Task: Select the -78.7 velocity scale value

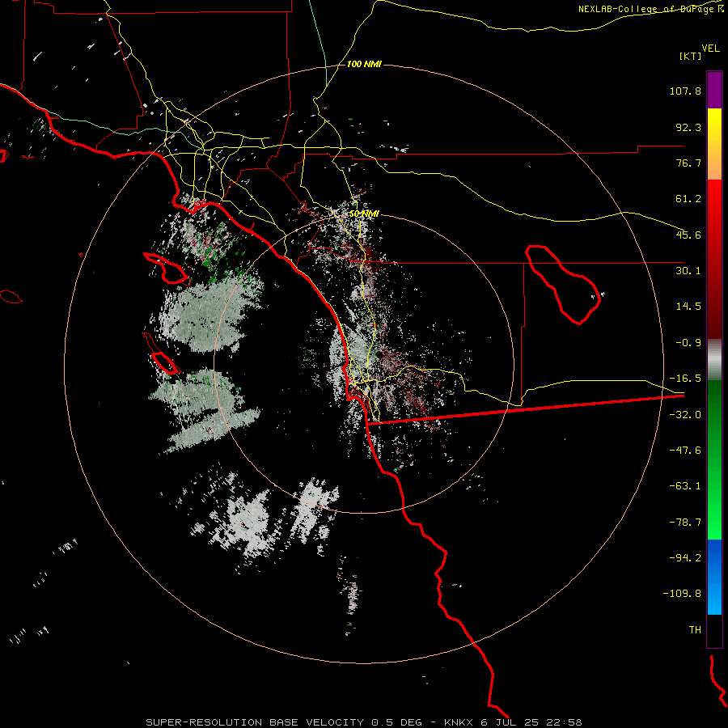Action: point(685,523)
